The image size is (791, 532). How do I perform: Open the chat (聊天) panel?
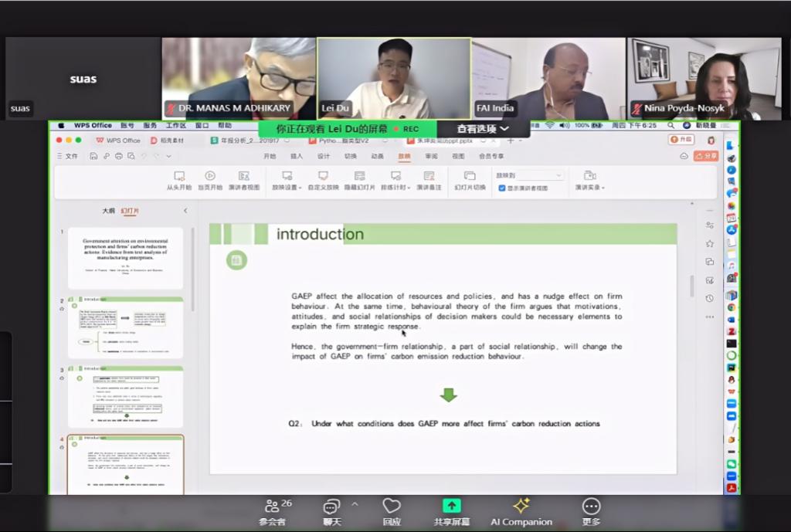pyautogui.click(x=331, y=510)
